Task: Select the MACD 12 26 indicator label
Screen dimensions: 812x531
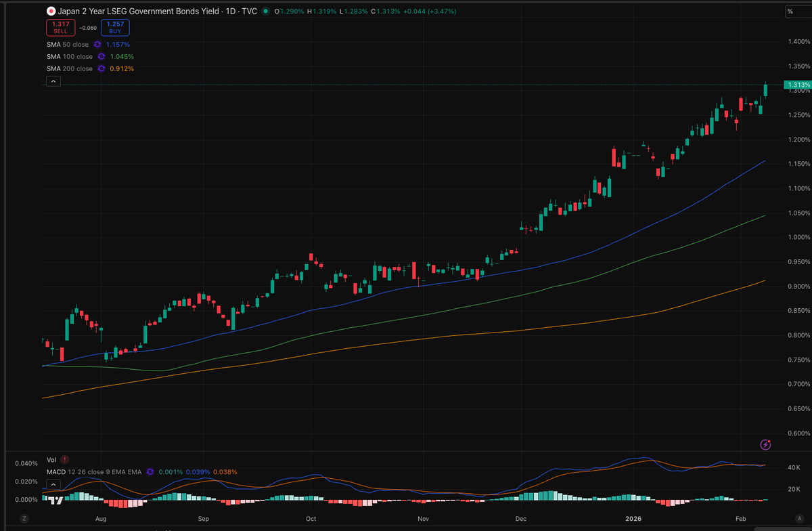Action: 93,471
